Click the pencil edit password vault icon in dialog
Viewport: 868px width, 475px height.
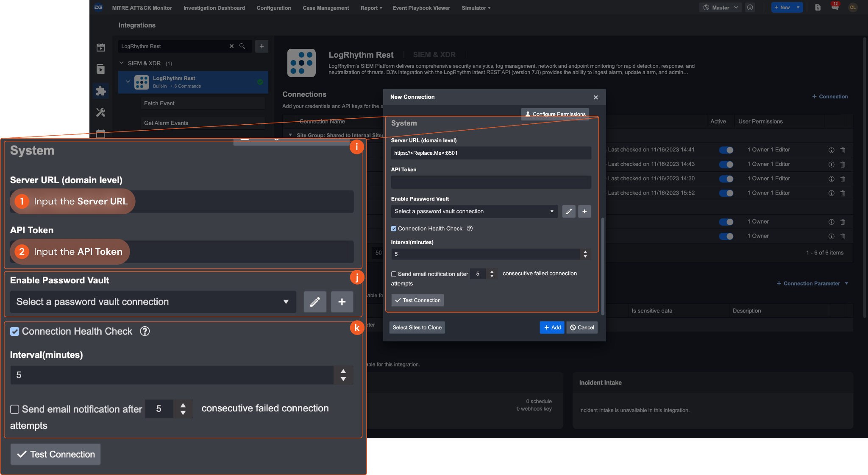(569, 211)
